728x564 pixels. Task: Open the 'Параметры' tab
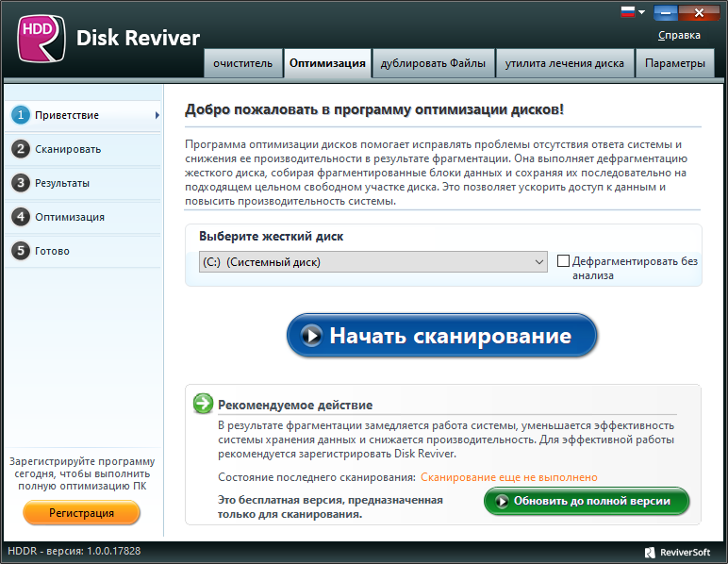click(675, 63)
